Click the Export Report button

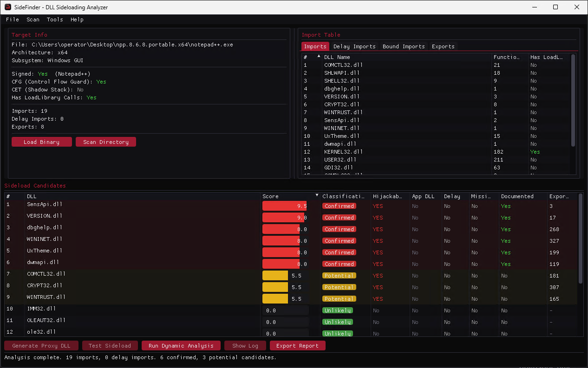[298, 346]
